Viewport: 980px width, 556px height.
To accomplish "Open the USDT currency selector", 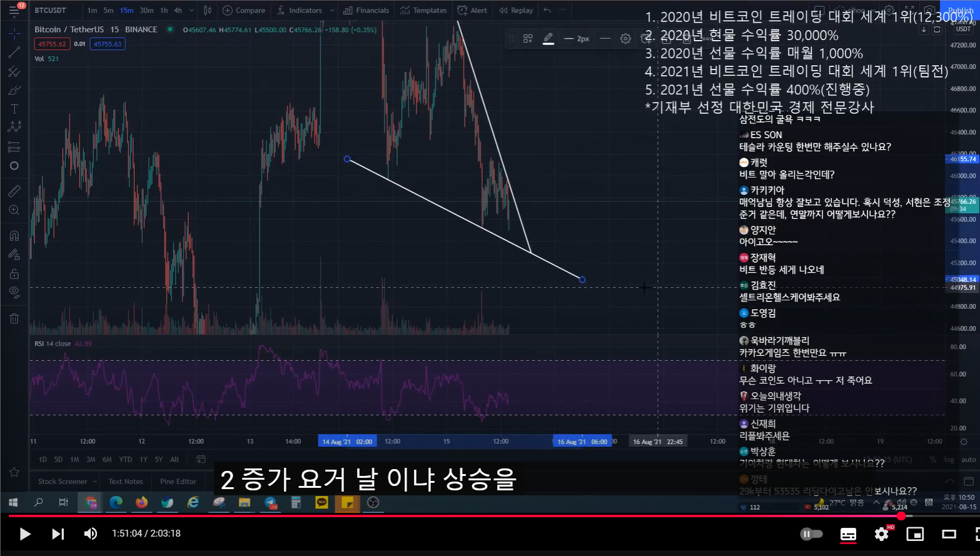I will pos(963,29).
